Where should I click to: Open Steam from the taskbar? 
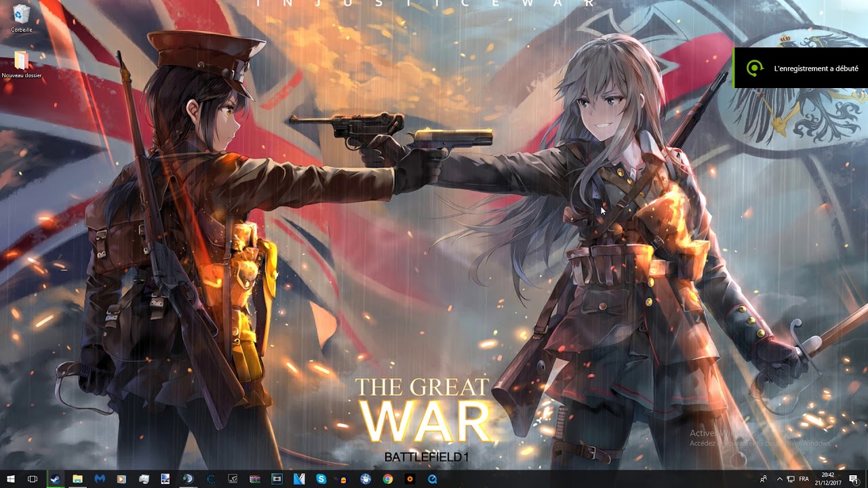pyautogui.click(x=55, y=479)
